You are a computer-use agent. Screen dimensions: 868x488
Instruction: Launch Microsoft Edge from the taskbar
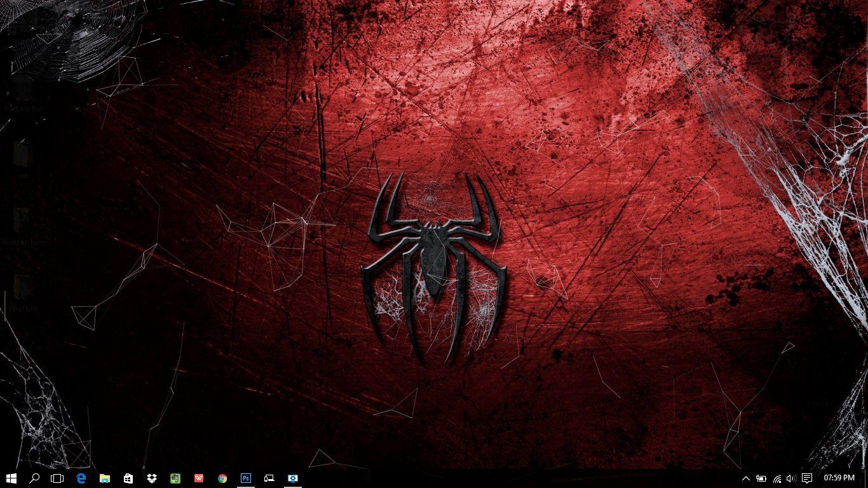(x=81, y=478)
